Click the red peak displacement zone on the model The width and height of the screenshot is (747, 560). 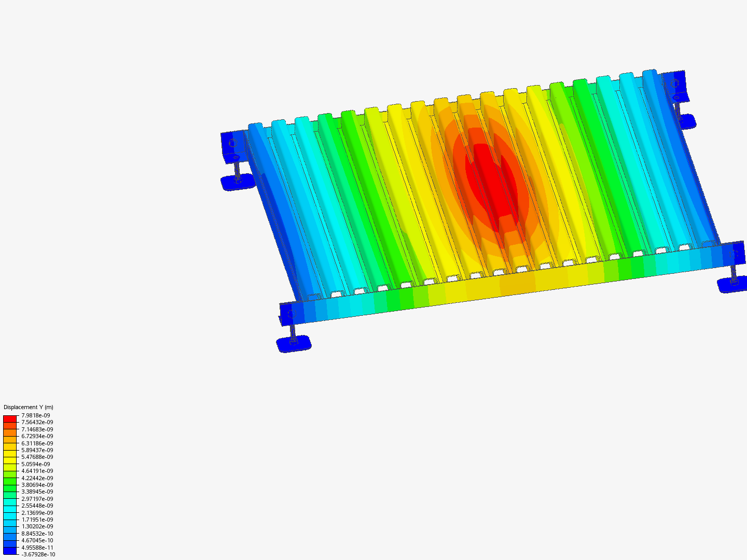pyautogui.click(x=492, y=187)
